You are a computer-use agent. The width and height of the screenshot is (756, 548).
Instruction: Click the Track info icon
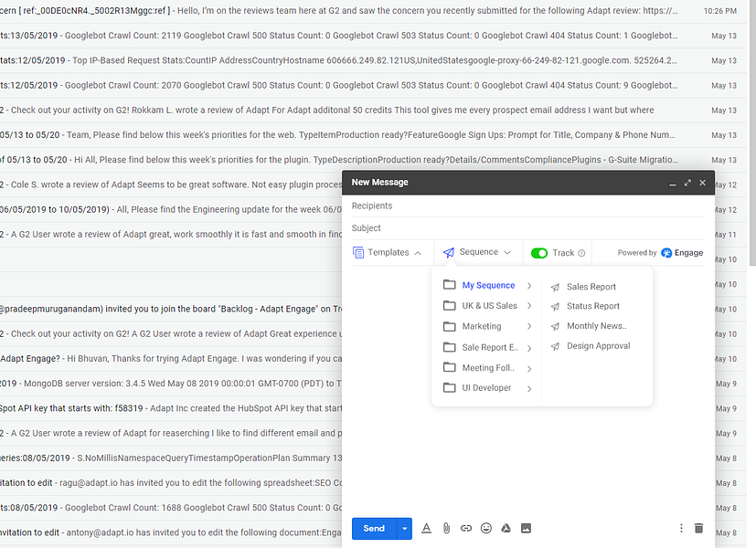[581, 253]
